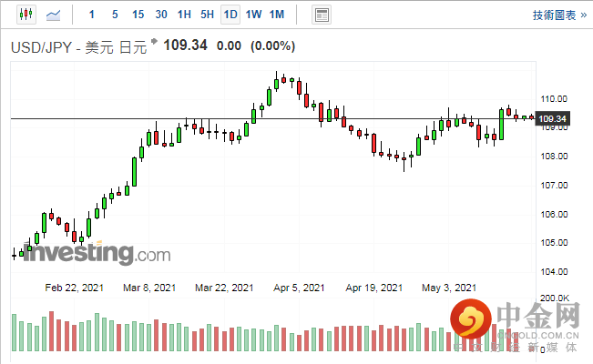
Task: Click the 200.0K volume axis label
Action: coord(555,298)
